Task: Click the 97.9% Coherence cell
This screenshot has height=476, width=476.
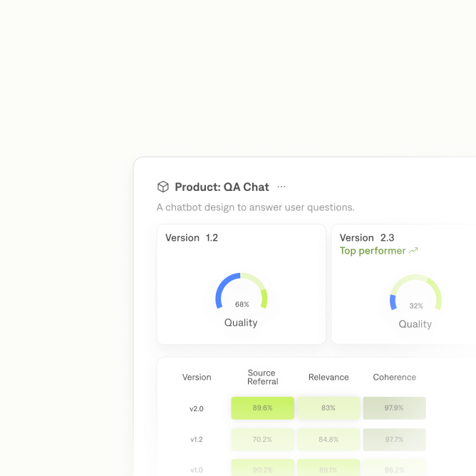Action: 394,408
